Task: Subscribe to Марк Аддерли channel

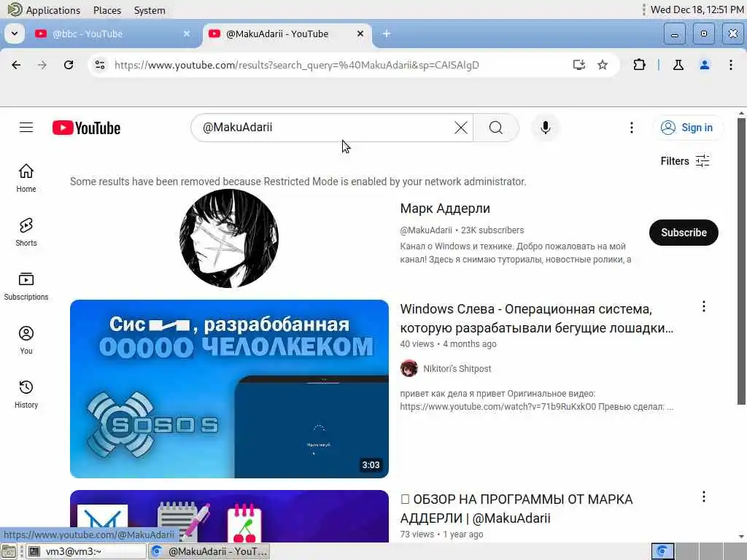Action: coord(684,233)
